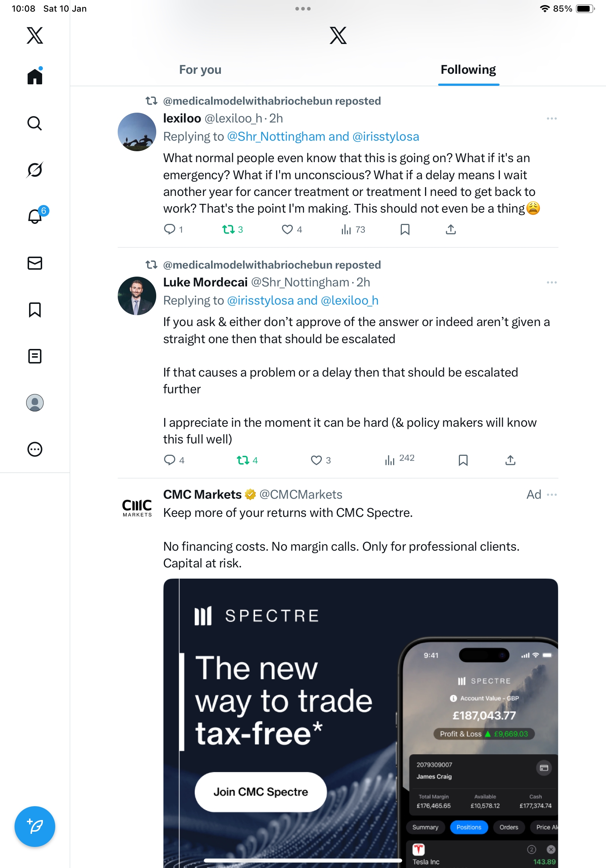606x868 pixels.
Task: Open Lists icon in sidebar
Action: [35, 356]
